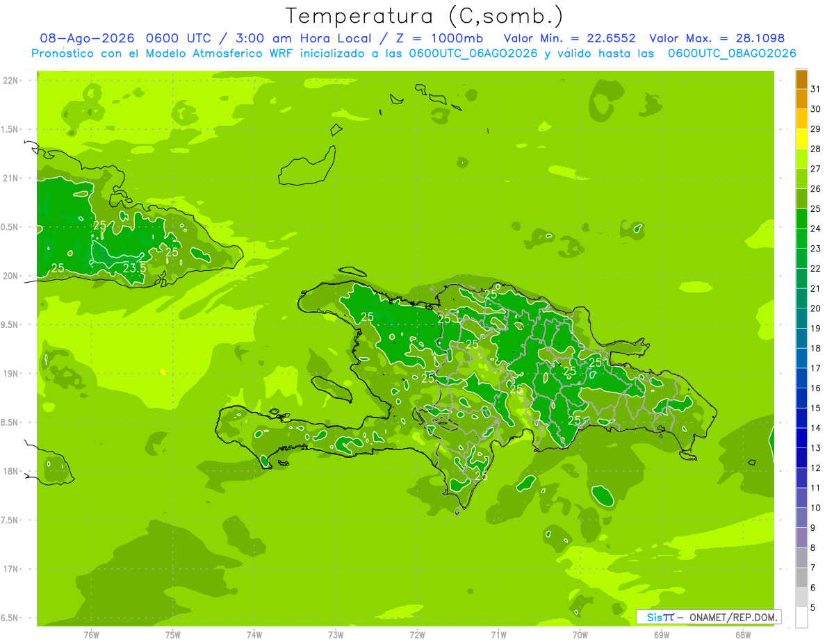Screen dimensions: 834x644
Task: Click colorbar swatch between 19 and 20
Action: tap(801, 318)
